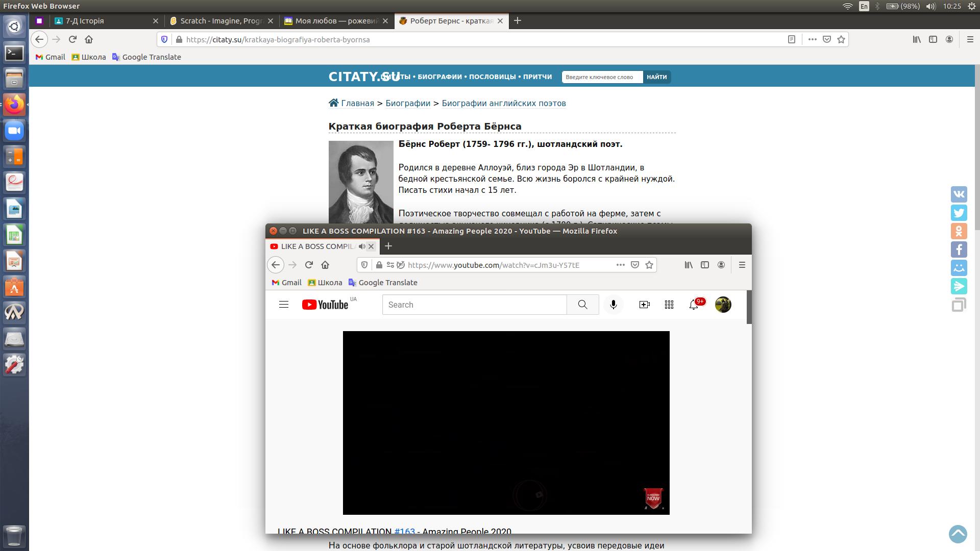Share page via Twitter icon

point(959,212)
